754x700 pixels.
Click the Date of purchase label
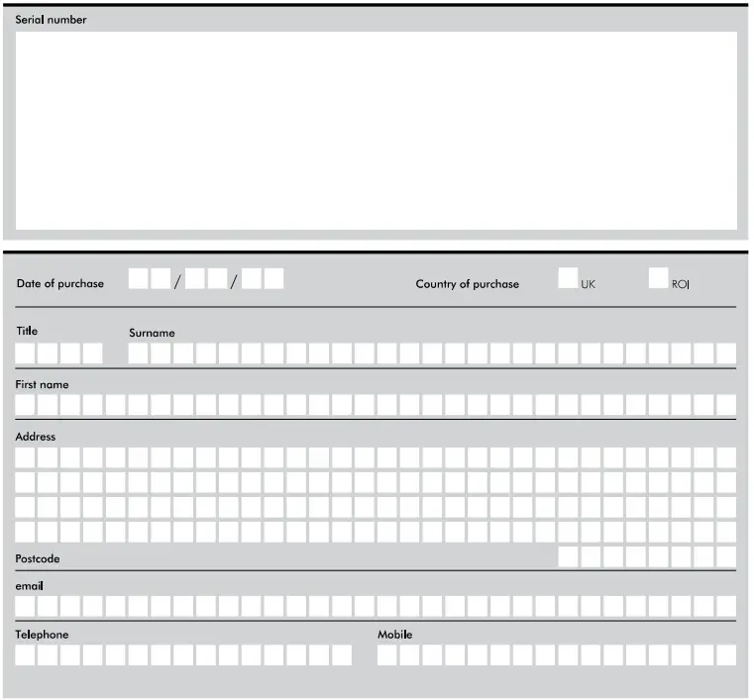coord(60,283)
